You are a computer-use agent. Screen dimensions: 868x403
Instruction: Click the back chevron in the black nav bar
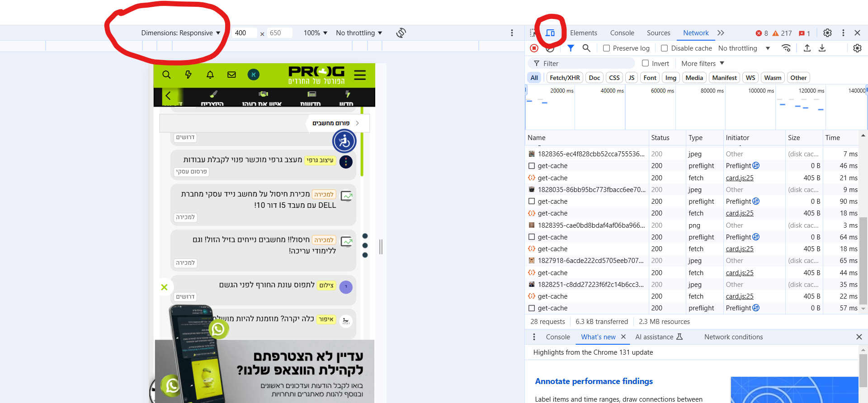coord(168,96)
